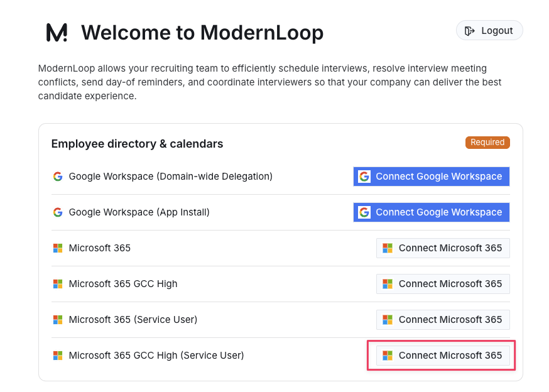The width and height of the screenshot is (549, 392).
Task: Click the "Microsoft 365 GCC High" label
Action: click(123, 284)
